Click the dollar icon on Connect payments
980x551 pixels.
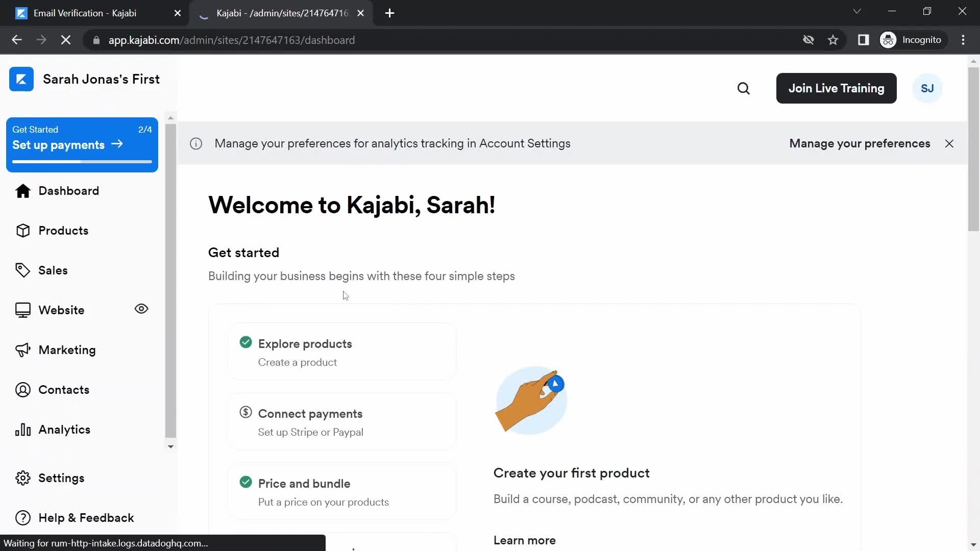[x=246, y=412]
